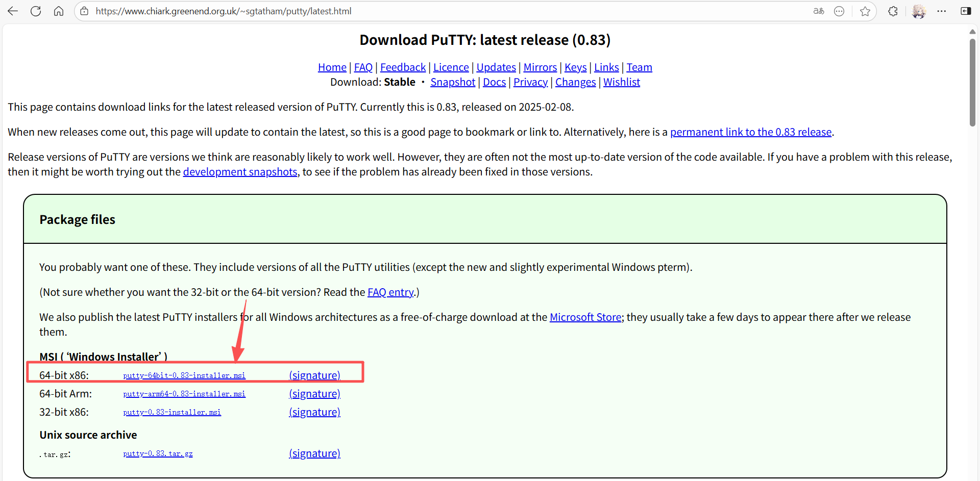Open the FAQ navigation link

[363, 67]
